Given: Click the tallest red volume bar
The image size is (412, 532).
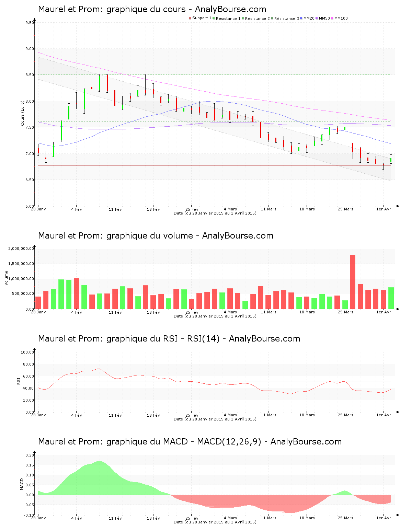Looking at the screenshot, I should [x=353, y=281].
